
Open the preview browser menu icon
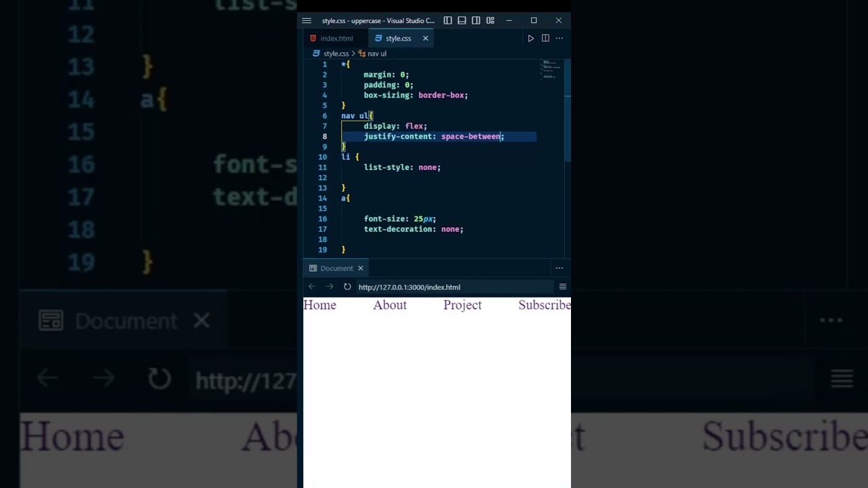[563, 287]
